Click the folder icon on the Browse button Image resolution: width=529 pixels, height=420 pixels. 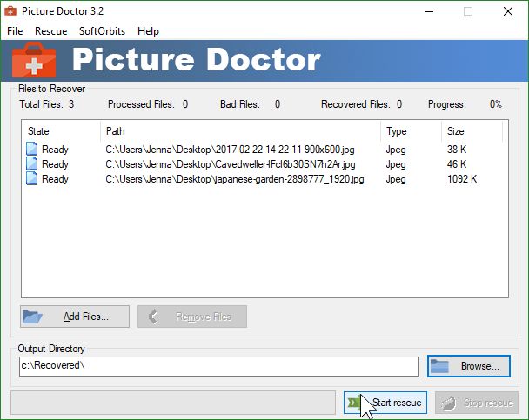coord(441,366)
